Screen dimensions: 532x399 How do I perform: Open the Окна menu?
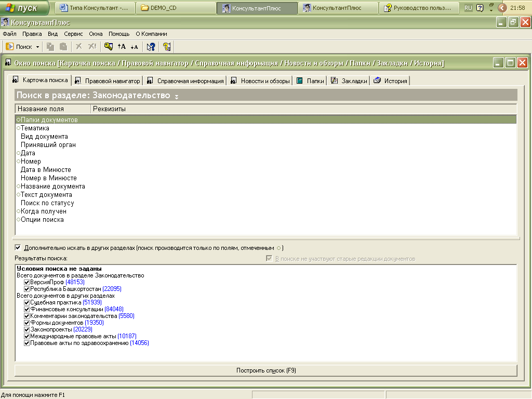tap(96, 34)
